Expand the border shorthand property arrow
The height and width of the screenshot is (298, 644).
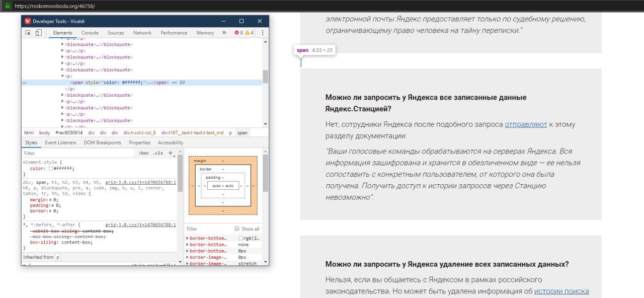point(50,211)
